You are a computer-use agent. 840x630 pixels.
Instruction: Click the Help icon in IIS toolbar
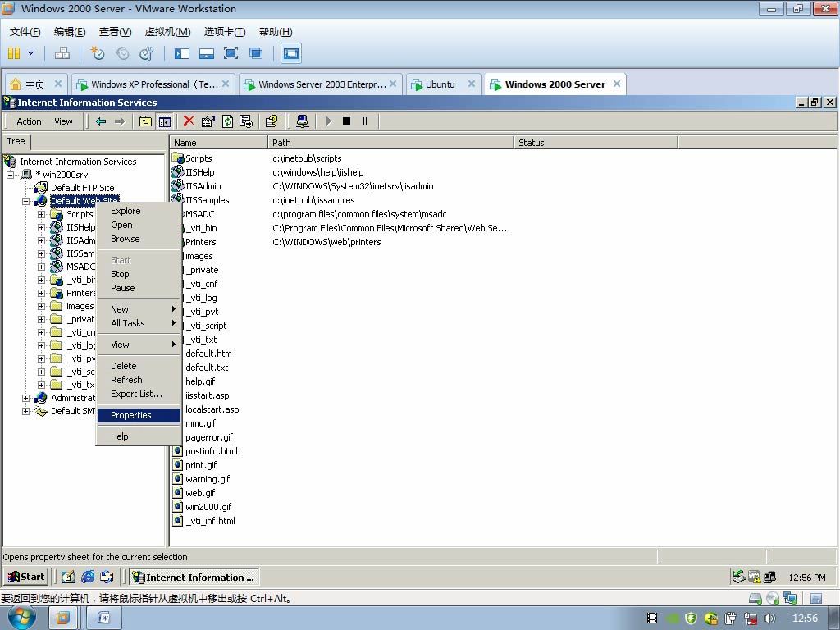(271, 121)
